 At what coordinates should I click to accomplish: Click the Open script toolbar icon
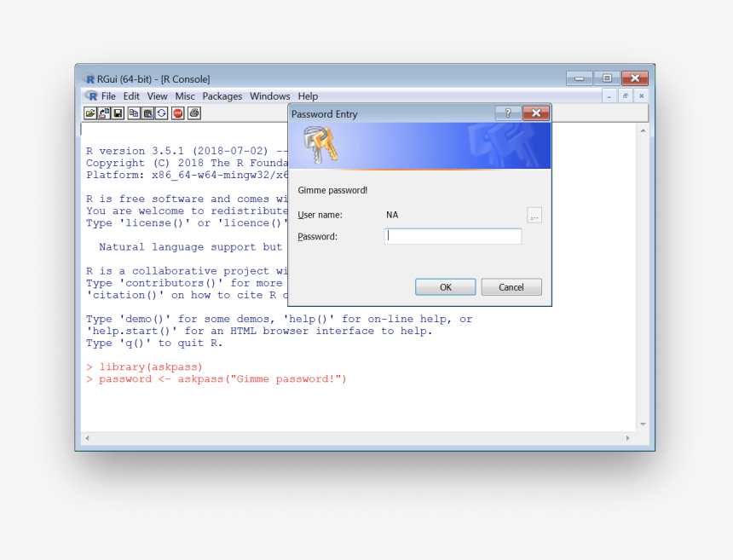pyautogui.click(x=90, y=113)
